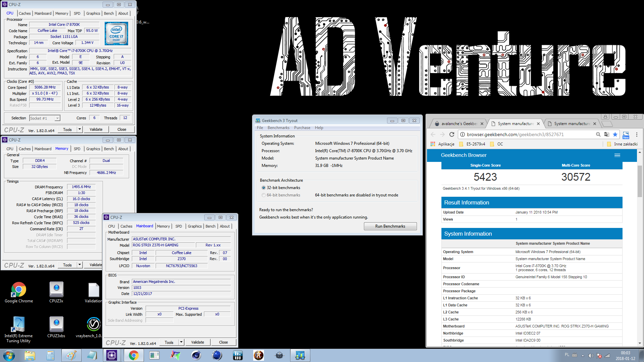
Task: Click the Run Benchmarks button
Action: tap(390, 226)
